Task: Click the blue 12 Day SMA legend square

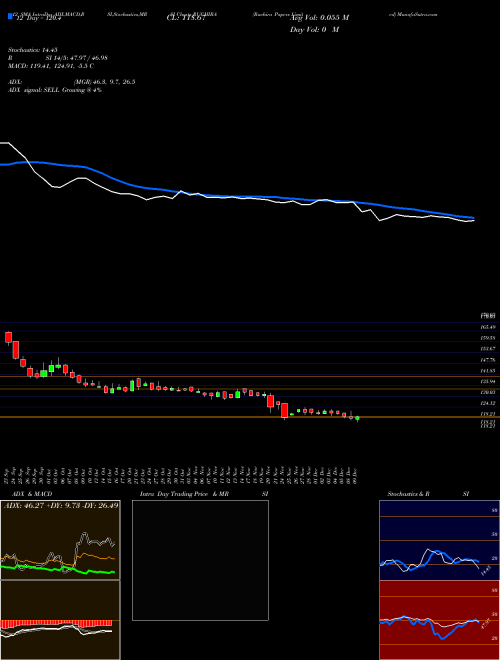Action: (x=11, y=17)
